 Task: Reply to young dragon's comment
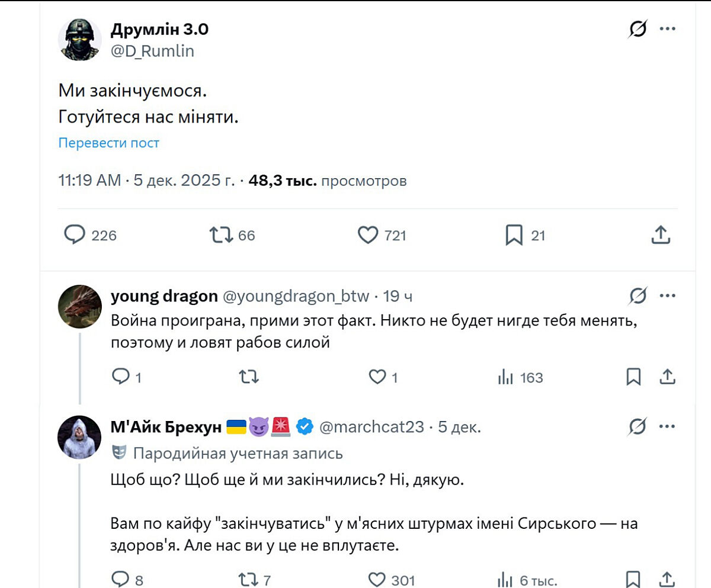click(x=121, y=377)
